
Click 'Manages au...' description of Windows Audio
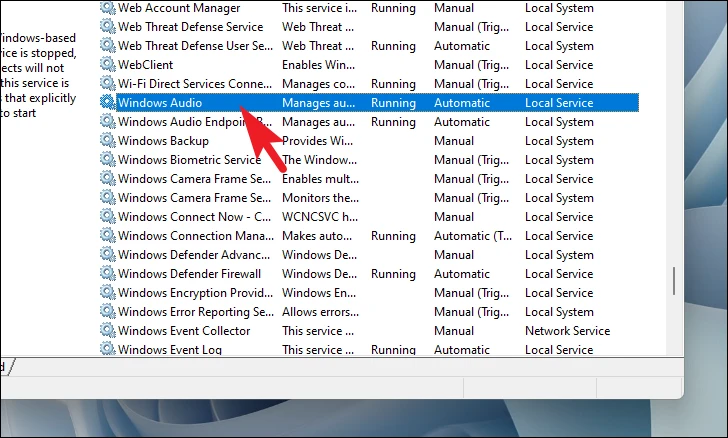coord(318,103)
